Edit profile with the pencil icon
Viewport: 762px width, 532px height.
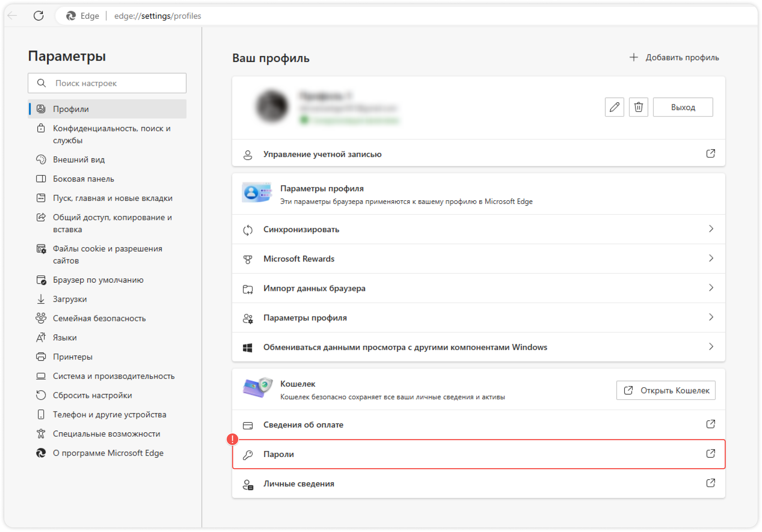[x=614, y=107]
